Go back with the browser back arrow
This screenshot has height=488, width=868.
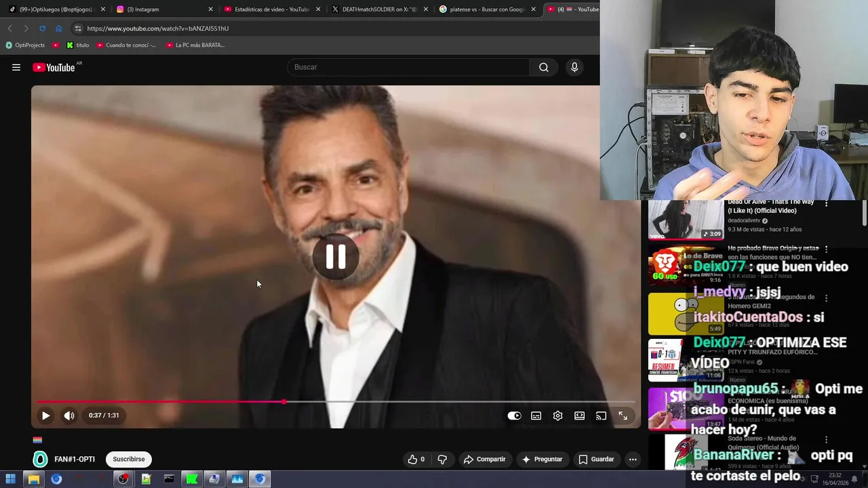point(9,28)
